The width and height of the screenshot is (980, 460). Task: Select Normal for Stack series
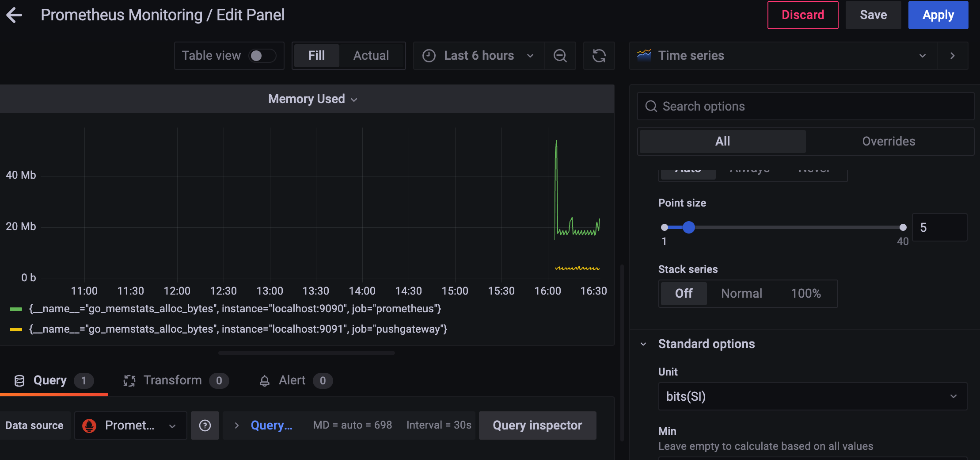[x=741, y=293]
